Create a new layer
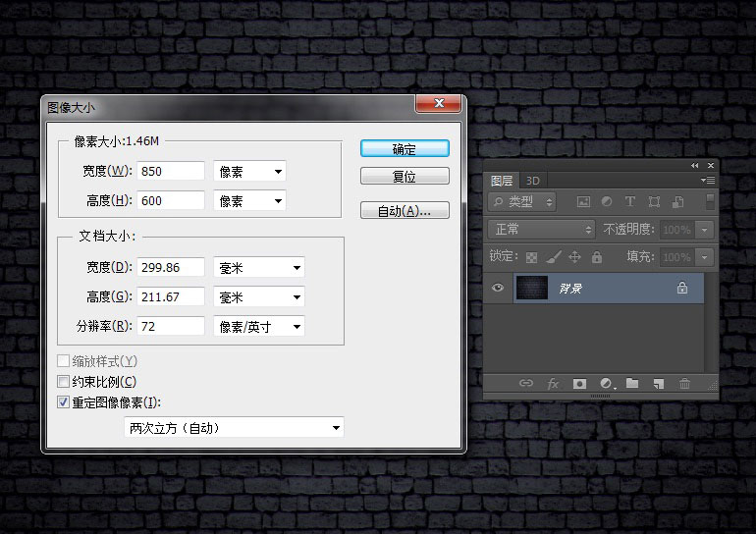Viewport: 756px width, 534px height. point(659,384)
